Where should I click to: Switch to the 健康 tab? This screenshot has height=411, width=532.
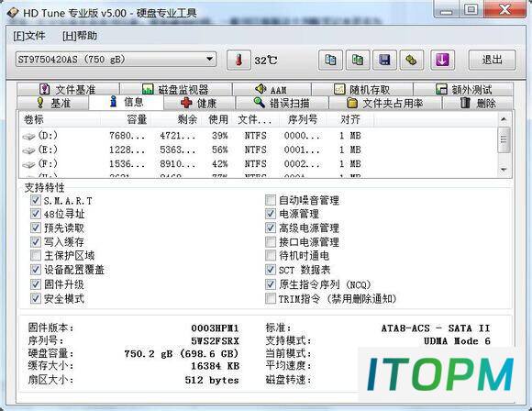199,103
